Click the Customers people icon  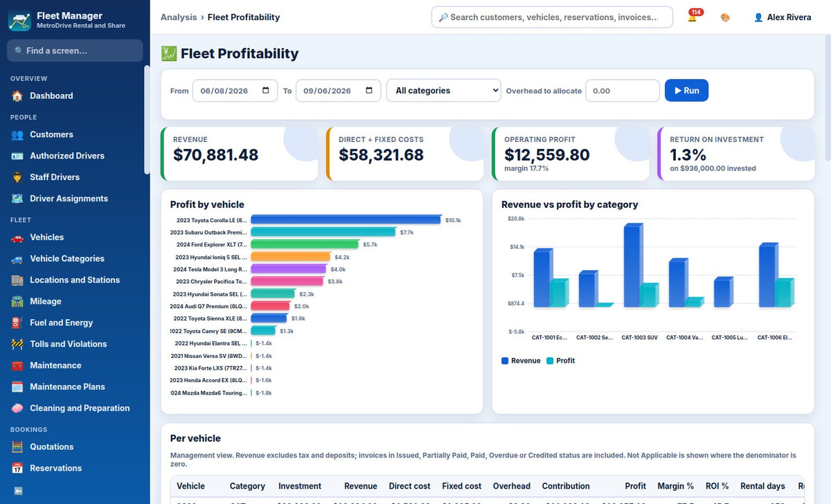pos(17,135)
